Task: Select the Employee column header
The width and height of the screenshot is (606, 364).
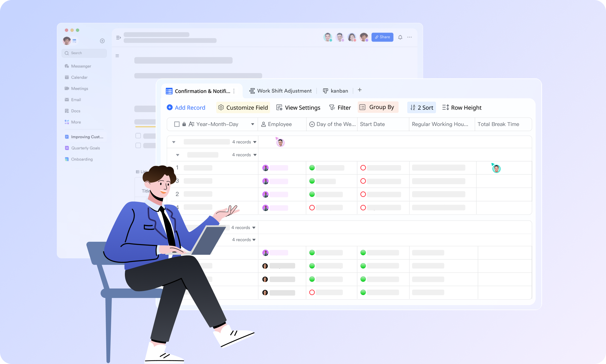Action: pyautogui.click(x=282, y=124)
